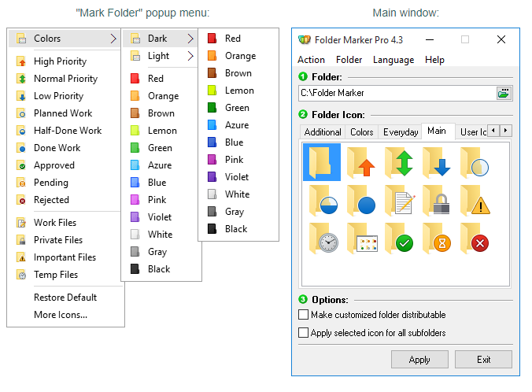532x392 pixels.
Task: Mark folder as Temp Files
Action: [x=65, y=275]
